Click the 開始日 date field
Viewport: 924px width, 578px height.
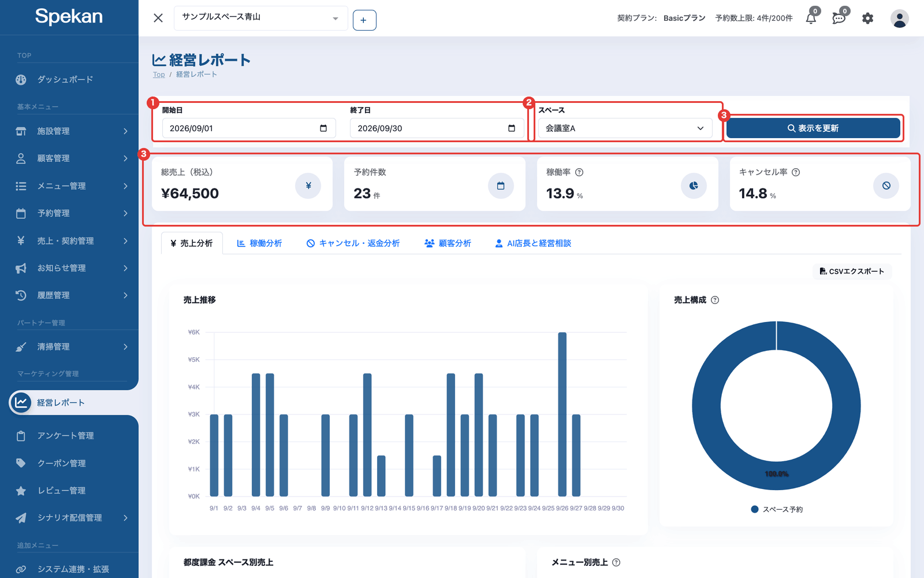[249, 128]
